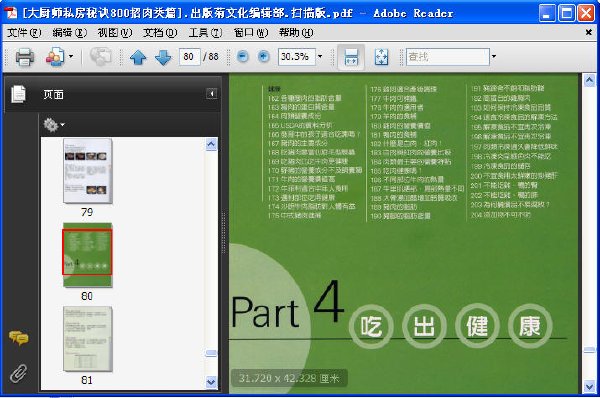
Task: Open the 文件(F) menu
Action: [x=24, y=33]
